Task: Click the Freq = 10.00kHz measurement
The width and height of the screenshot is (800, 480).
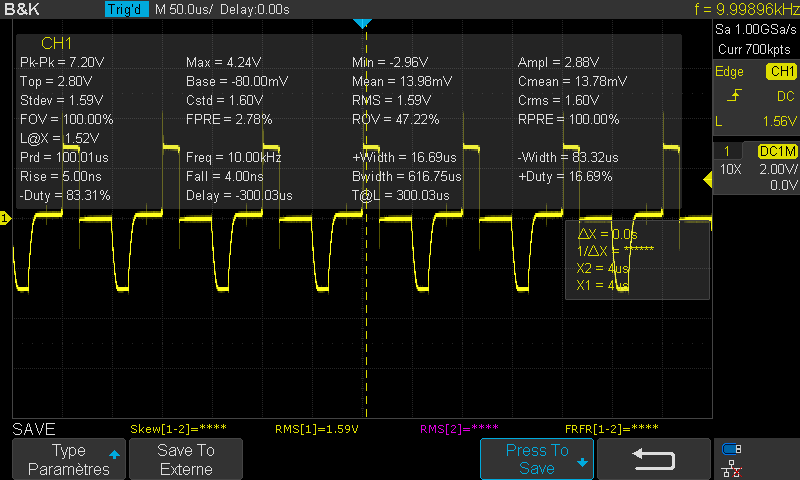Action: (x=234, y=157)
